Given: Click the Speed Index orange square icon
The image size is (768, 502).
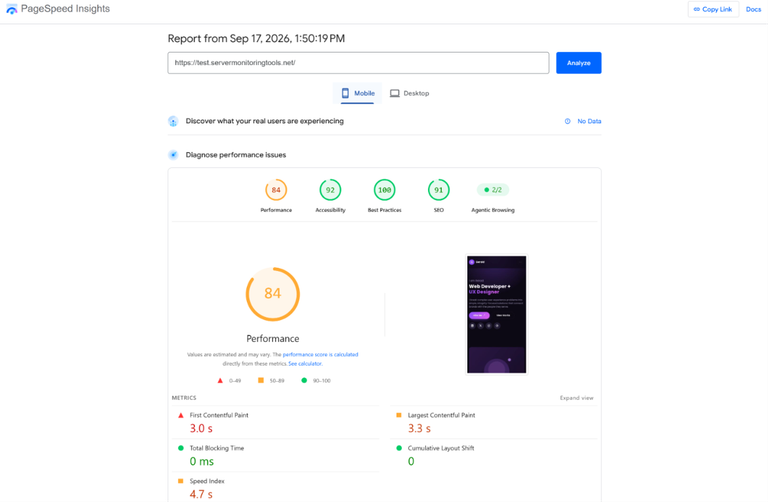Looking at the screenshot, I should (x=181, y=481).
